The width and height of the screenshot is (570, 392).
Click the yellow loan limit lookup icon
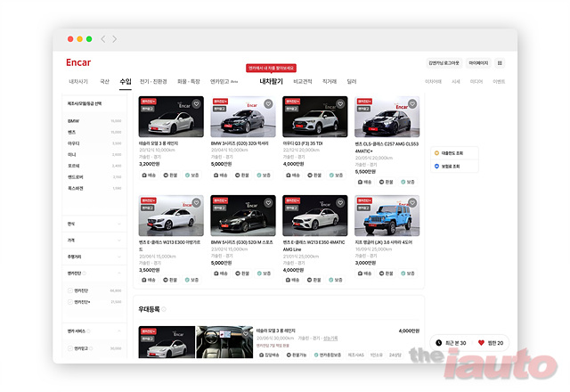point(437,153)
